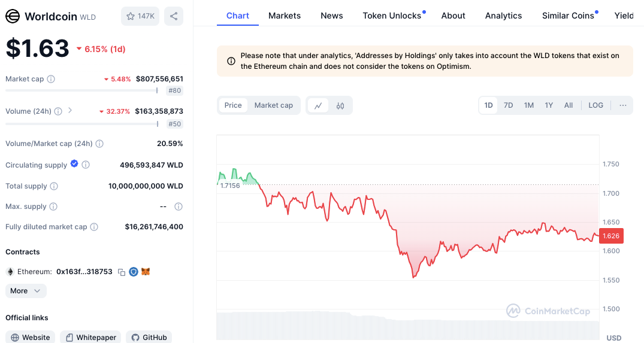Select the 1Y time range
Viewport: 644px width, 343px height.
point(549,105)
